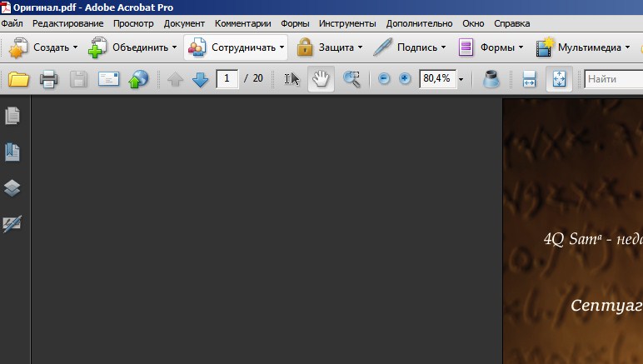Click the 'Септуаг' text on the page
This screenshot has height=364, width=643.
(606, 306)
